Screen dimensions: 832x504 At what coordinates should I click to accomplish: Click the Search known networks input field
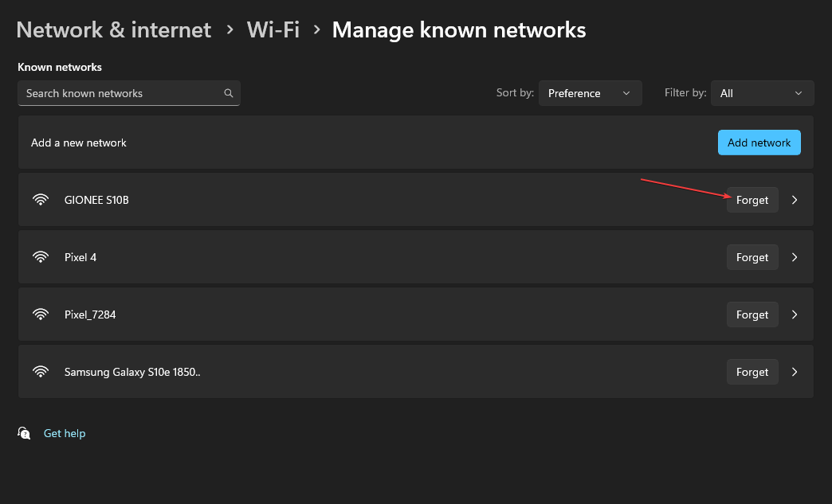coord(120,93)
